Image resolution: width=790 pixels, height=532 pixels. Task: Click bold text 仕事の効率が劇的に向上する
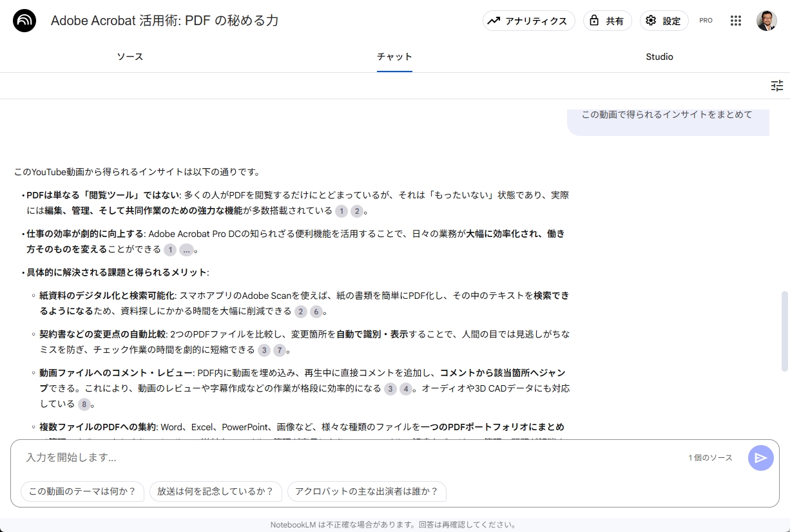point(85,234)
